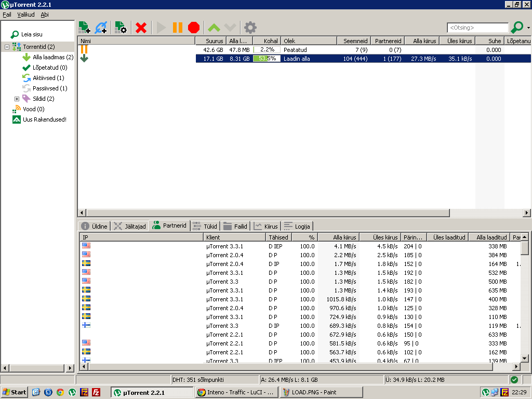This screenshot has width=532, height=399.
Task: Sort torrents by Kohal column
Action: click(x=267, y=41)
